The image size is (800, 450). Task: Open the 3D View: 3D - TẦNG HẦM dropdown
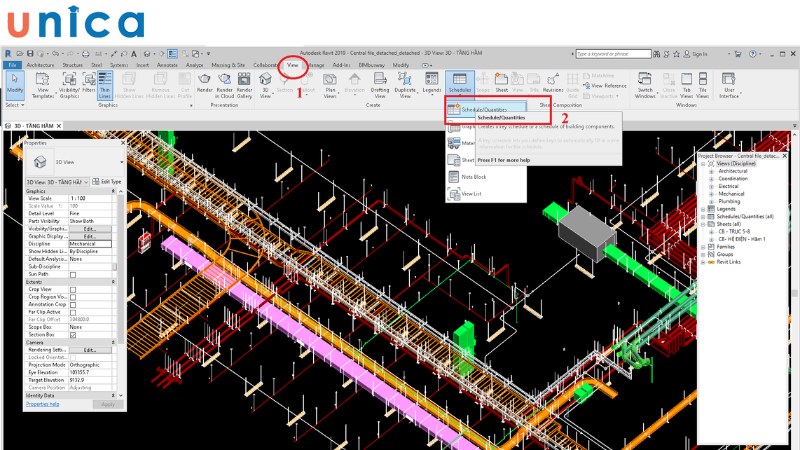57,182
